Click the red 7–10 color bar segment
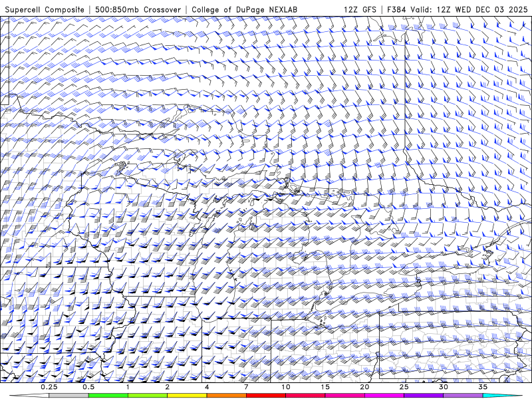This screenshot has width=532, height=399. coord(265,396)
